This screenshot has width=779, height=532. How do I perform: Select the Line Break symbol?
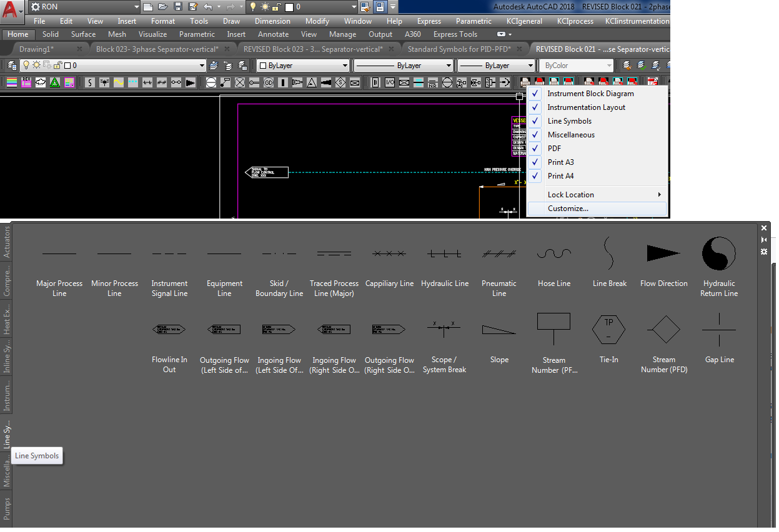[x=609, y=254]
